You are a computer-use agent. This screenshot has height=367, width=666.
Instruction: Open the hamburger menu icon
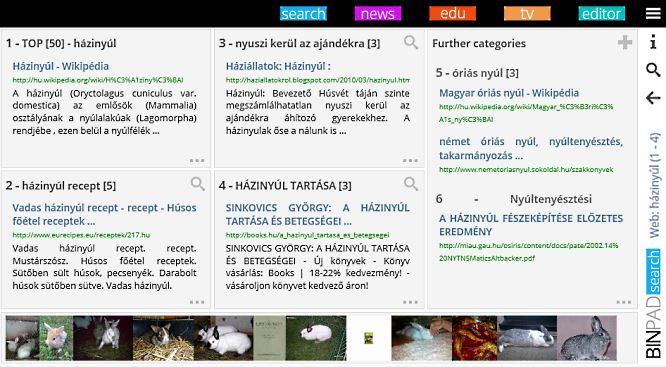(653, 14)
